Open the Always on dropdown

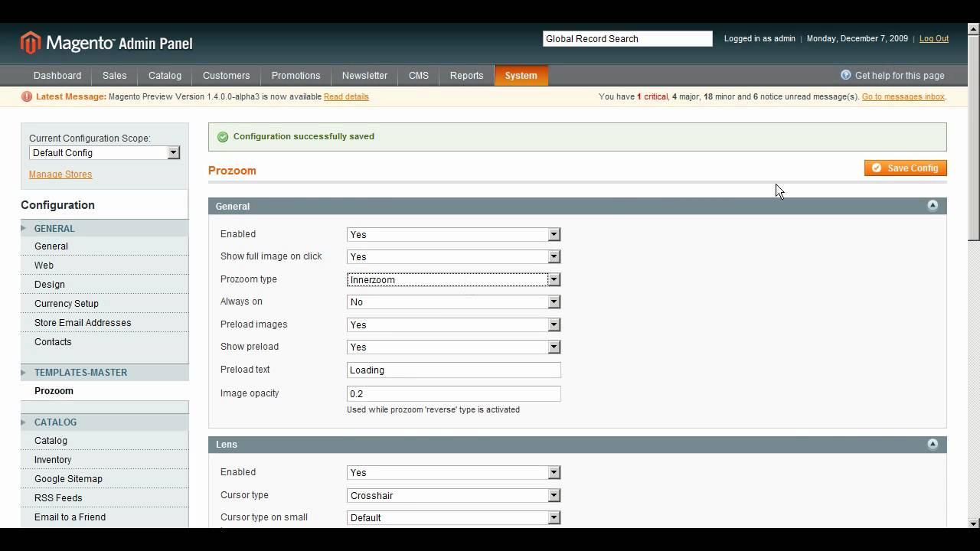454,302
